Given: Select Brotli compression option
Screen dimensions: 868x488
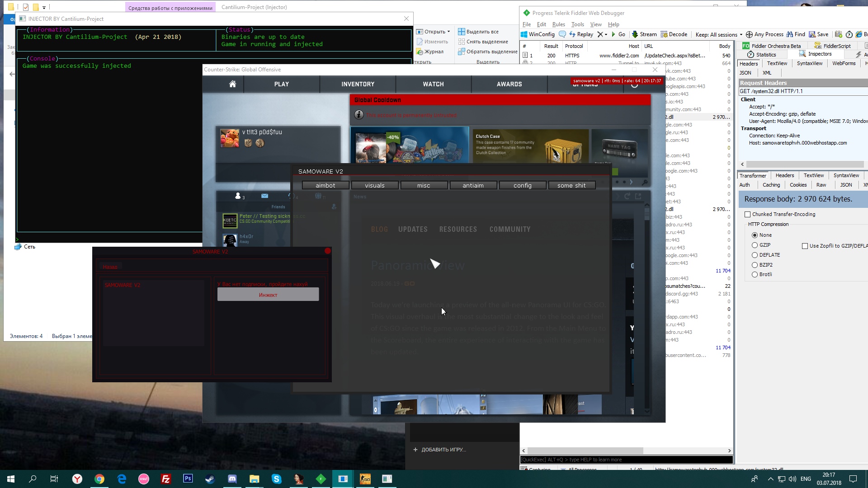Looking at the screenshot, I should (x=755, y=275).
